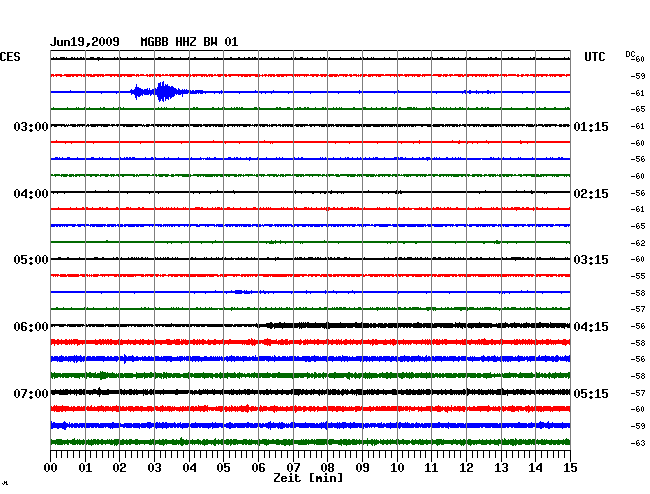Select the 04:00 local time label
The image size is (650, 494).
[31, 194]
